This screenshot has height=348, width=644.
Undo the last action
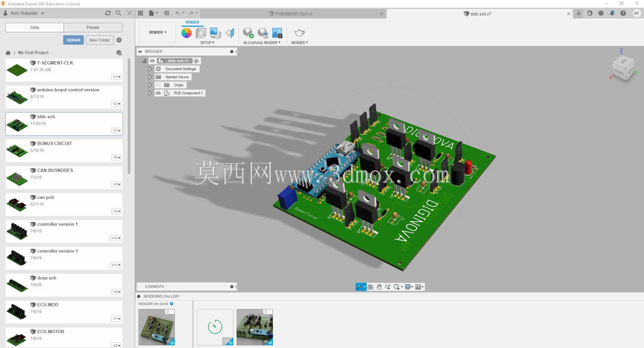[177, 13]
